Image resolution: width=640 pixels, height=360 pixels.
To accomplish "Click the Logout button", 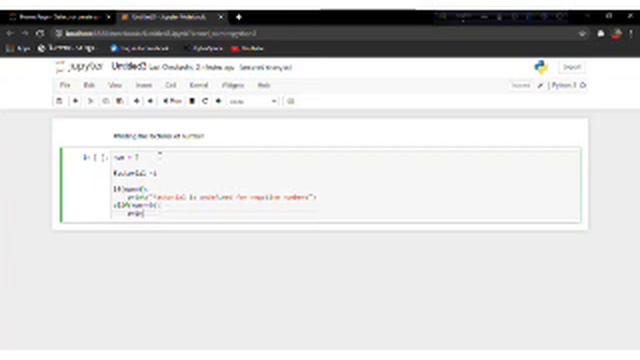I will pos(572,67).
